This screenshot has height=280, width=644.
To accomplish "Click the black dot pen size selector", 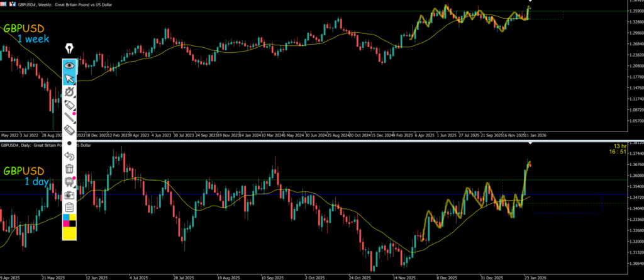I will 69,143.
